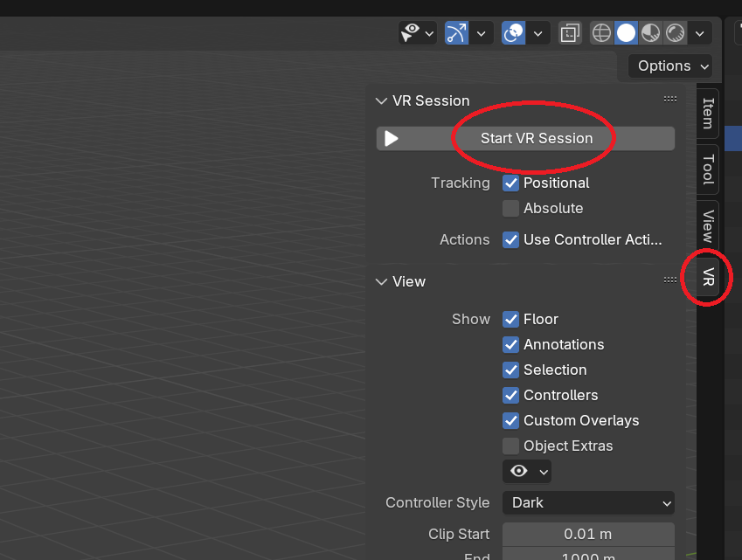Switch to the Item tab
742x560 pixels.
(x=706, y=113)
